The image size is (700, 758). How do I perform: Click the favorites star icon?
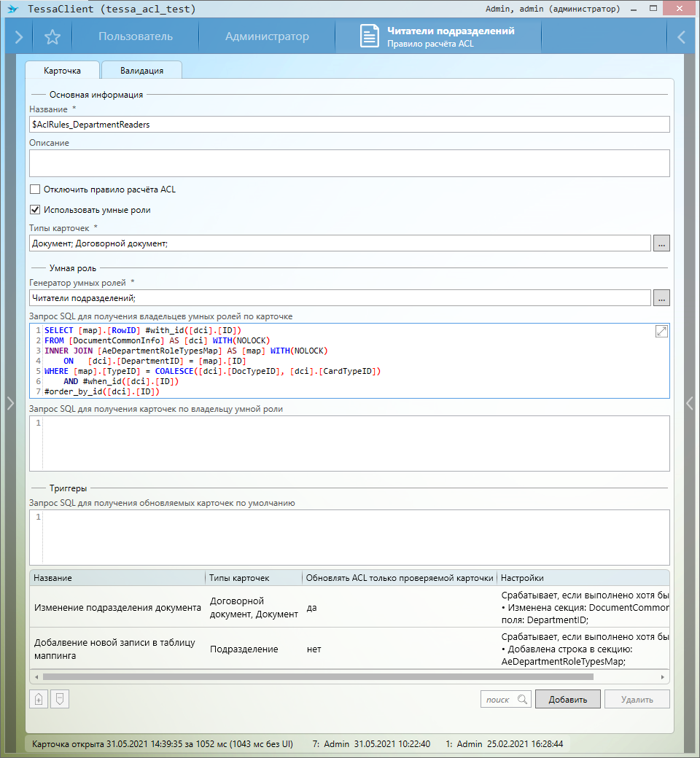52,37
